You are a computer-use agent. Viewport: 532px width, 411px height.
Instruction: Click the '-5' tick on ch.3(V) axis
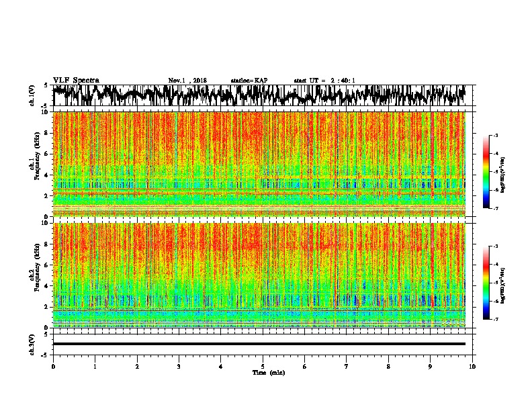click(x=45, y=355)
